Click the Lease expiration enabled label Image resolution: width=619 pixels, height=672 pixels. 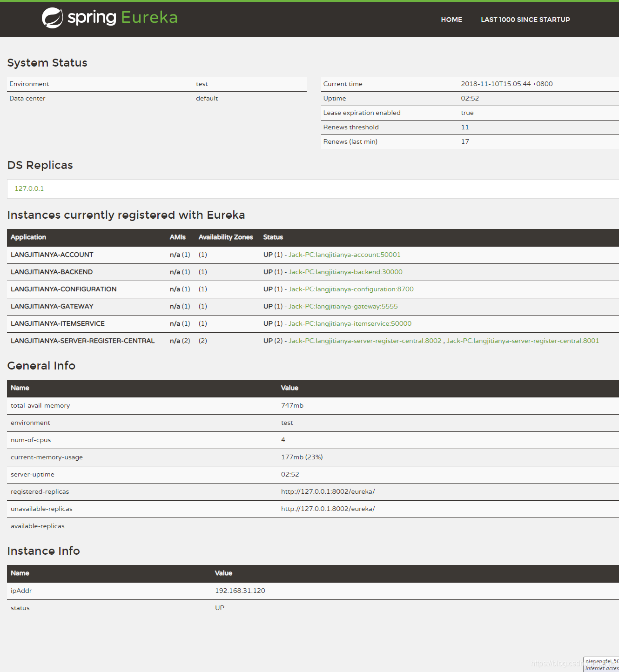[362, 113]
